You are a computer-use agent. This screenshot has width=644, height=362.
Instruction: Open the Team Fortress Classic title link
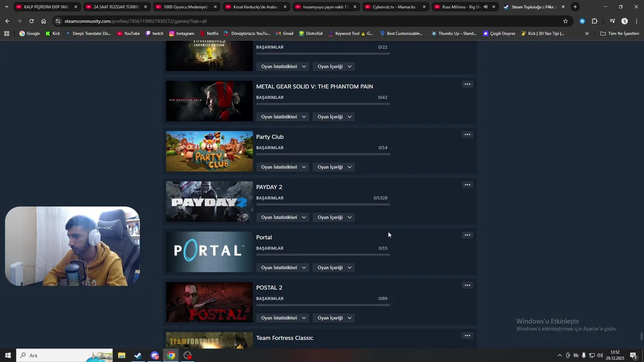click(285, 338)
